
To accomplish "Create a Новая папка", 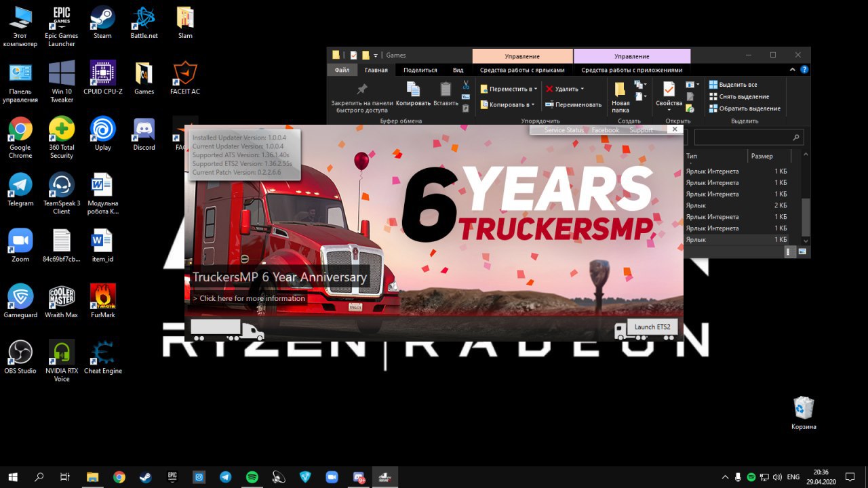I will click(x=620, y=97).
